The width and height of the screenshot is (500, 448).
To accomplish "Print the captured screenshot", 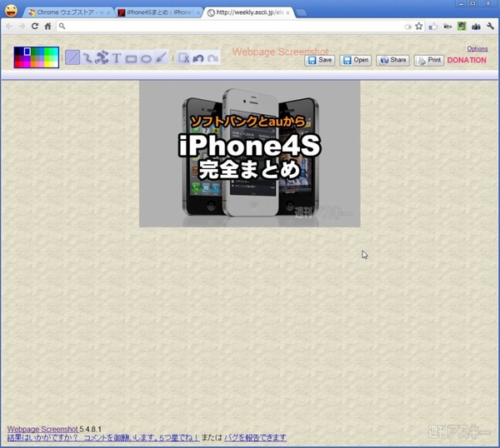I will click(x=429, y=60).
